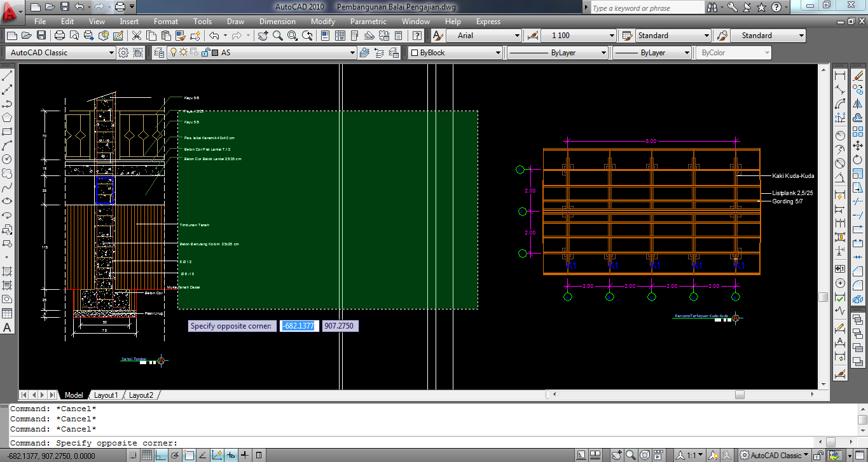Viewport: 868px width, 462px height.
Task: Switch to the Layout2 tab
Action: click(x=141, y=395)
